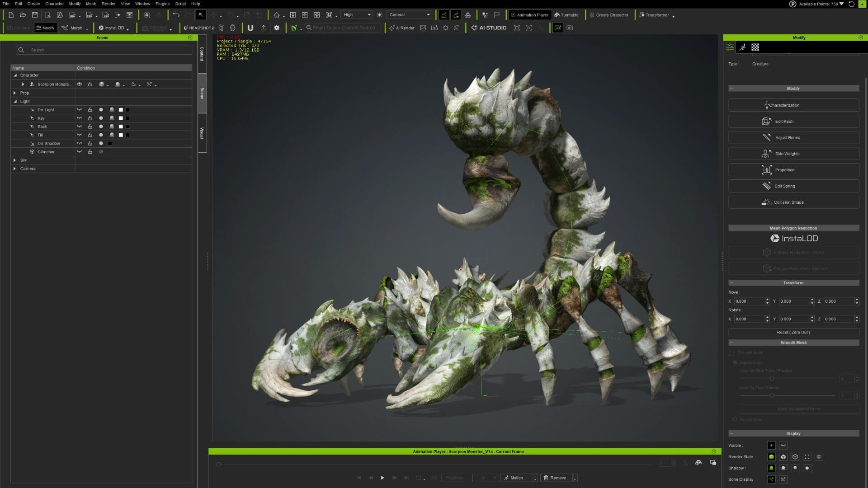Click the export upload arrow icon

pyautogui.click(x=264, y=28)
